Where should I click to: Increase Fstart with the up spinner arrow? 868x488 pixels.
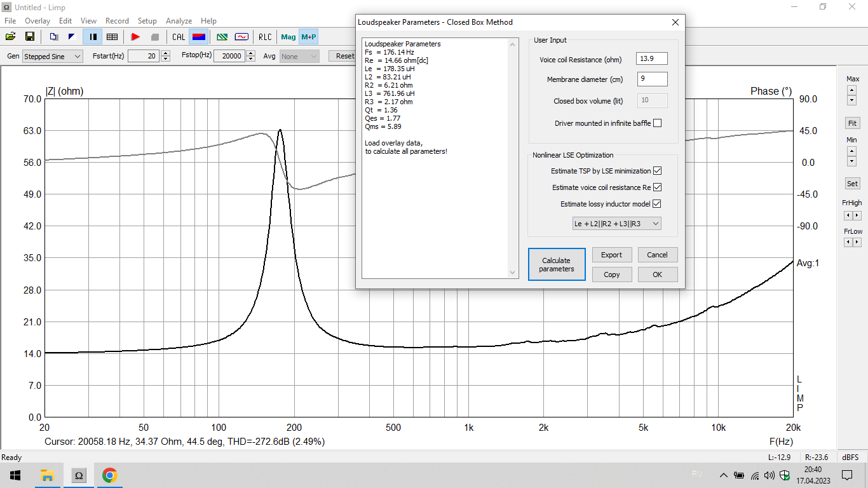click(166, 53)
